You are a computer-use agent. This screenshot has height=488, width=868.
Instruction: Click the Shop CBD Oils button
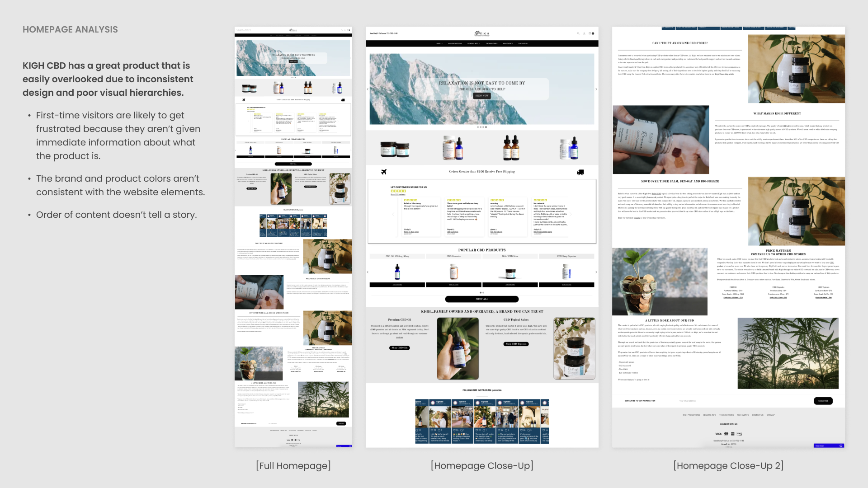[x=400, y=348]
